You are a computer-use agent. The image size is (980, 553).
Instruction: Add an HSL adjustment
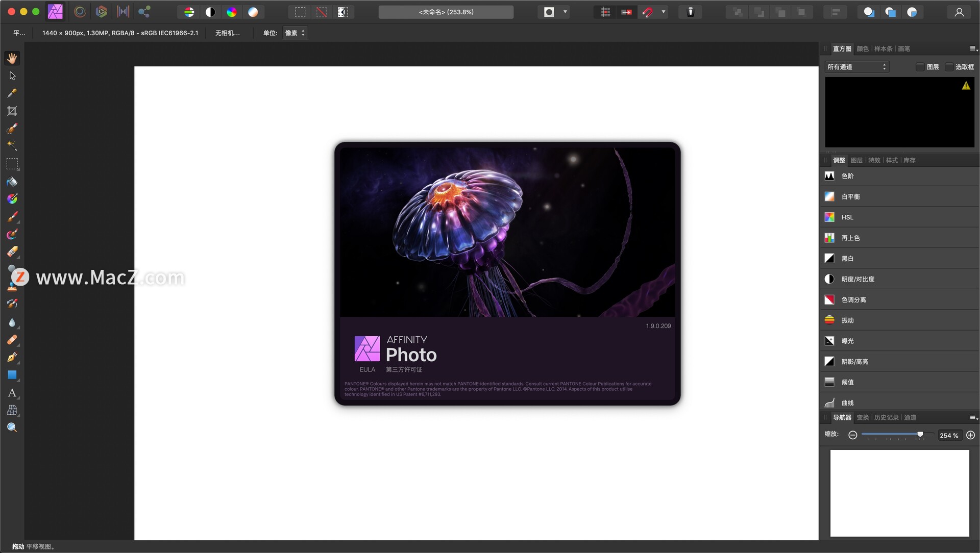847,217
